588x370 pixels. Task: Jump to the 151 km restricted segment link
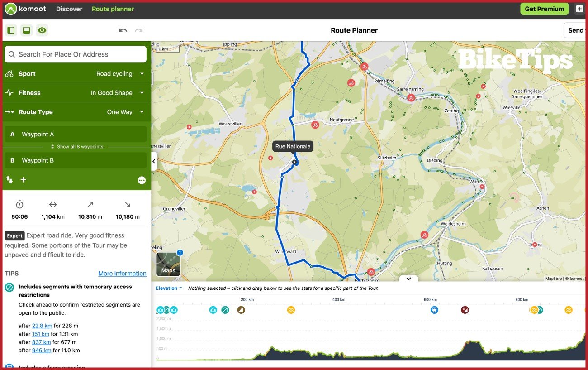(x=41, y=334)
